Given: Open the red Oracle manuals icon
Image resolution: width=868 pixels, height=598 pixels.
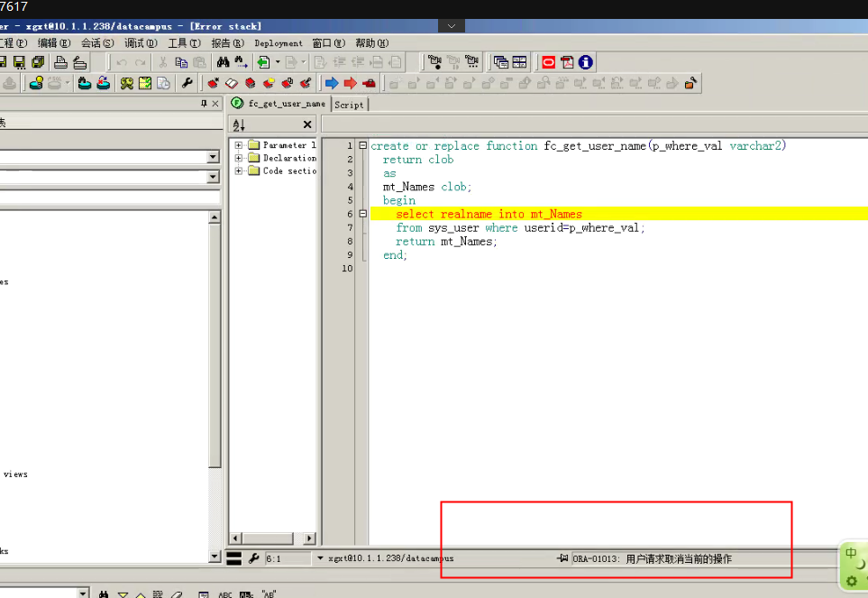Looking at the screenshot, I should pos(549,62).
